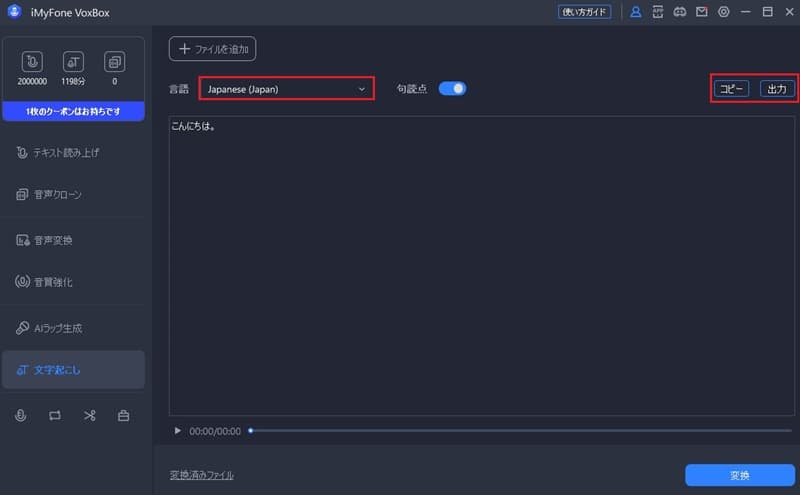
Task: Click the format convert loop icon
Action: pyautogui.click(x=55, y=415)
